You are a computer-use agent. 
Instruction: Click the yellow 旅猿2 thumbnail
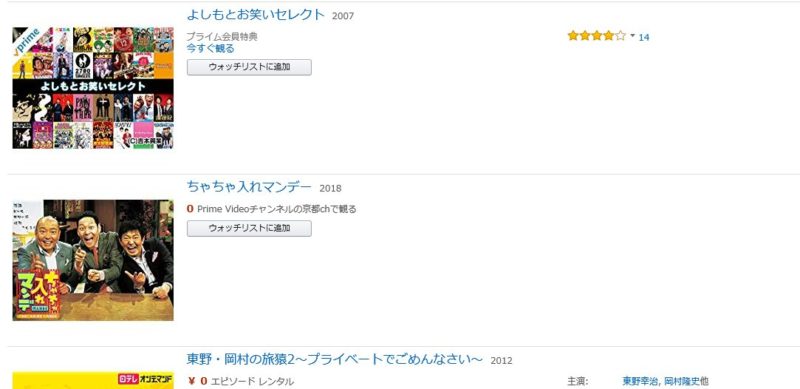click(93, 381)
